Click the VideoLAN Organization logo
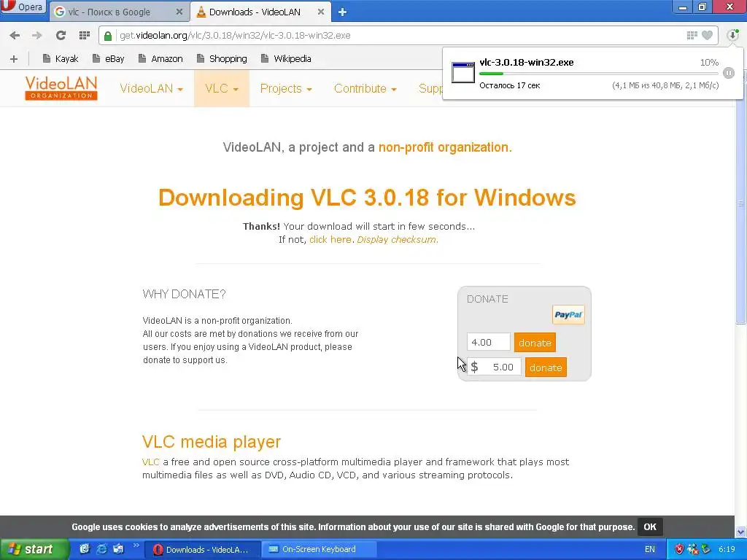This screenshot has width=747, height=560. click(x=61, y=88)
